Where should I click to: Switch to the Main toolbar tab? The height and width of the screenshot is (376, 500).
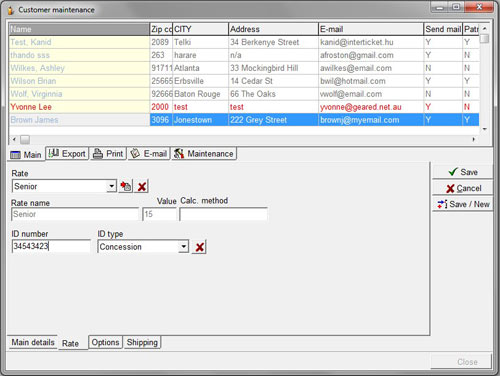[x=26, y=155]
